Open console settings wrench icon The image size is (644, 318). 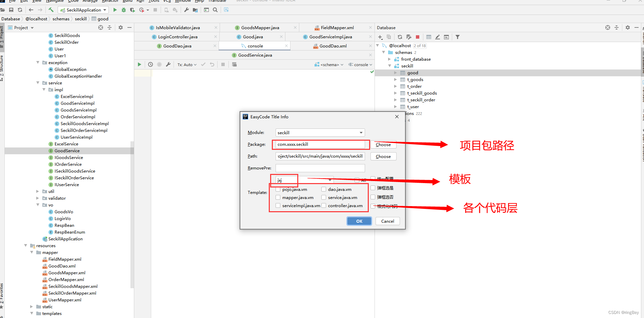(168, 64)
